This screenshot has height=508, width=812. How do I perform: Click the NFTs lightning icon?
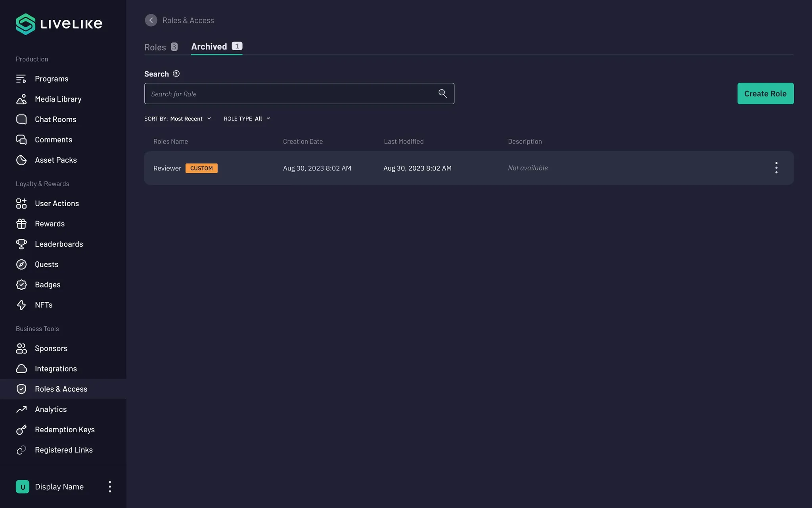(x=21, y=305)
